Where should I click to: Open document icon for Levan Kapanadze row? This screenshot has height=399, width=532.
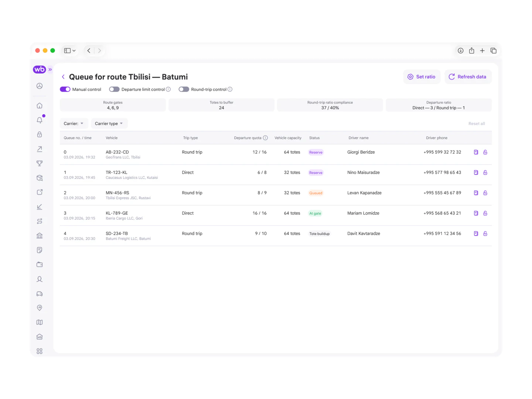[x=476, y=193]
